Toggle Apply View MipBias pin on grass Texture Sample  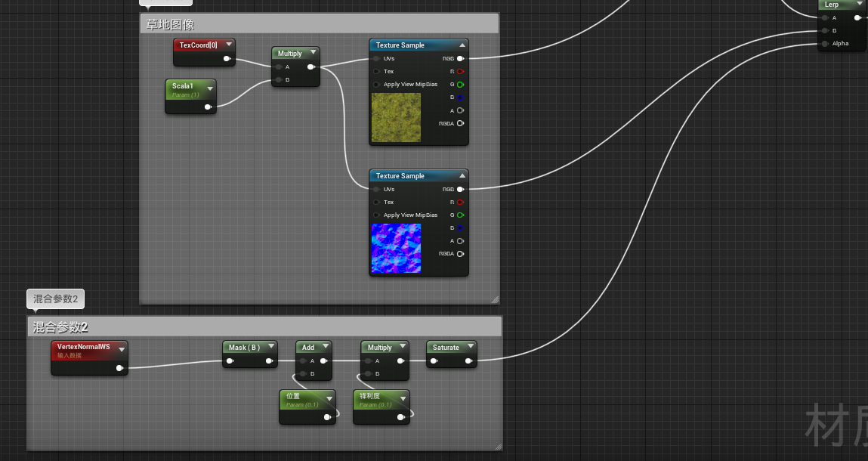(x=376, y=84)
